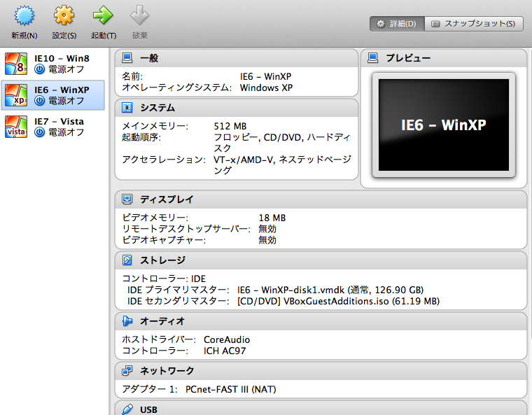Screen dimensions: 532x415
Task: Click the 破棄 discard arrow icon
Action: pyautogui.click(x=139, y=15)
